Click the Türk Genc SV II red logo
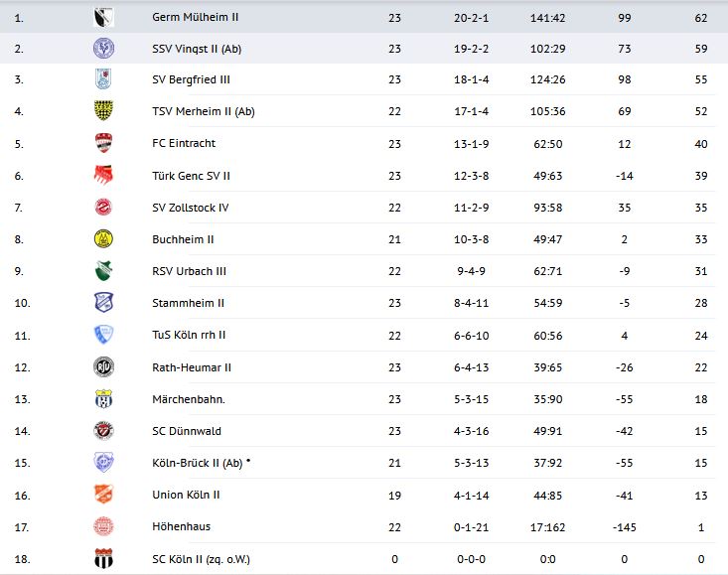This screenshot has width=728, height=575. coord(103,176)
